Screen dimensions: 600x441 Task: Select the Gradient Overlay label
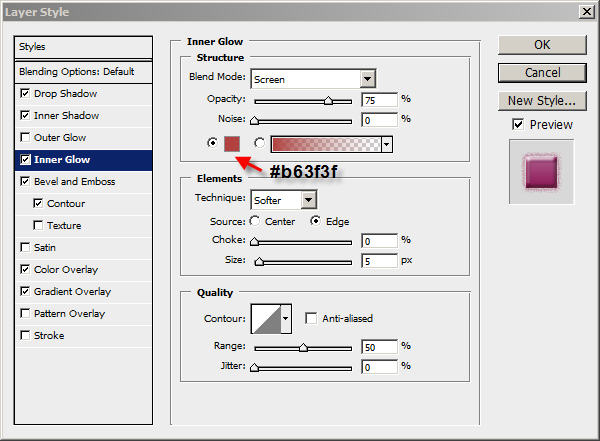point(72,291)
